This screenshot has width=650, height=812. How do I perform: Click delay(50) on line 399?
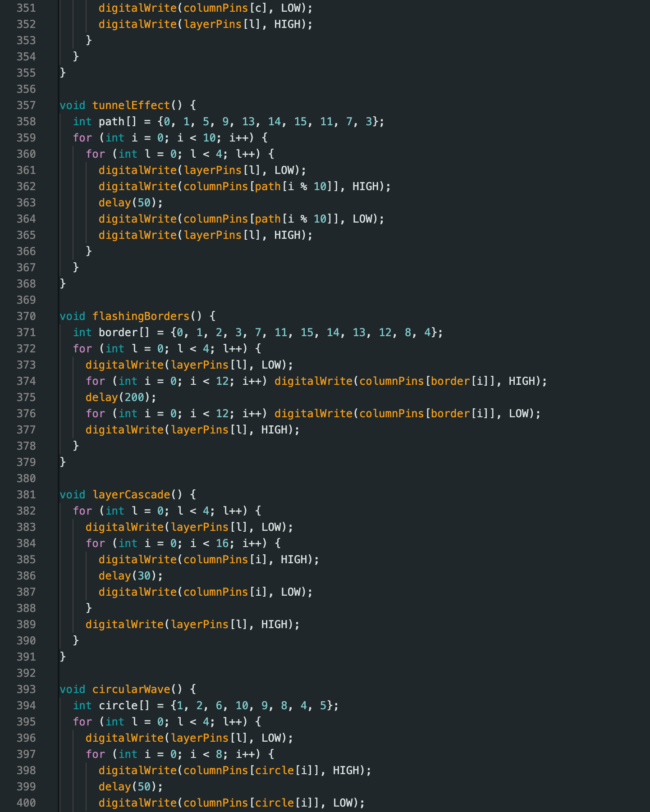131,787
